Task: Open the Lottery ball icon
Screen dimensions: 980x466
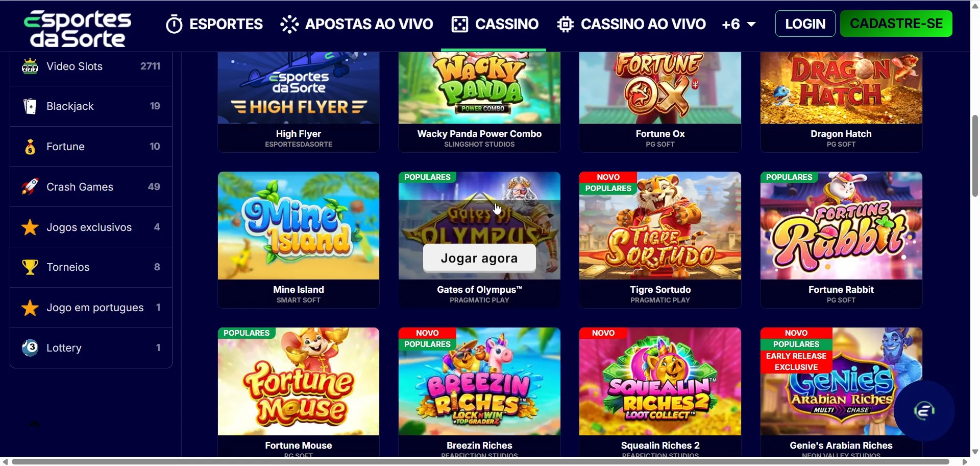Action: tap(30, 347)
